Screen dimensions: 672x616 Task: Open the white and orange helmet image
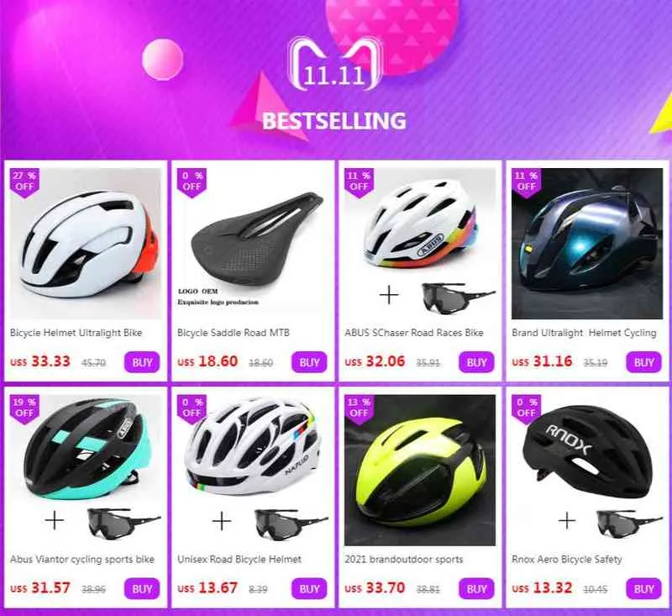(86, 244)
